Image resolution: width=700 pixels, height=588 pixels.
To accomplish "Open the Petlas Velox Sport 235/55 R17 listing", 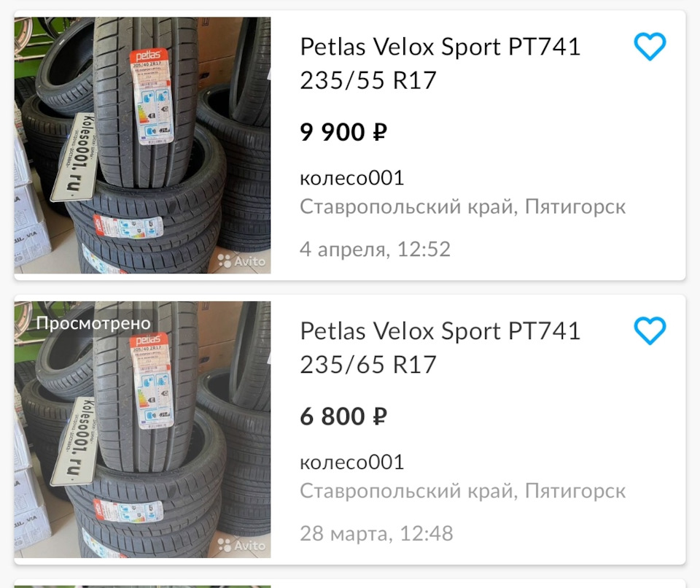I will point(440,63).
